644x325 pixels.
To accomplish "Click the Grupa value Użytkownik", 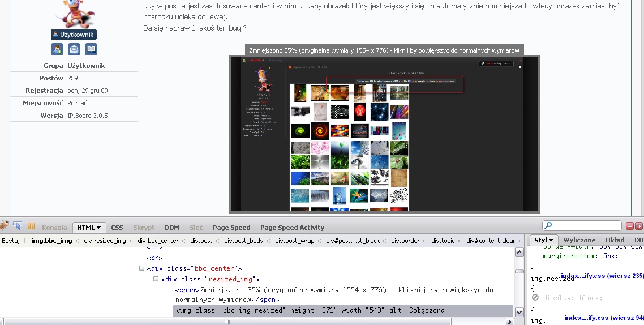I will coord(86,66).
